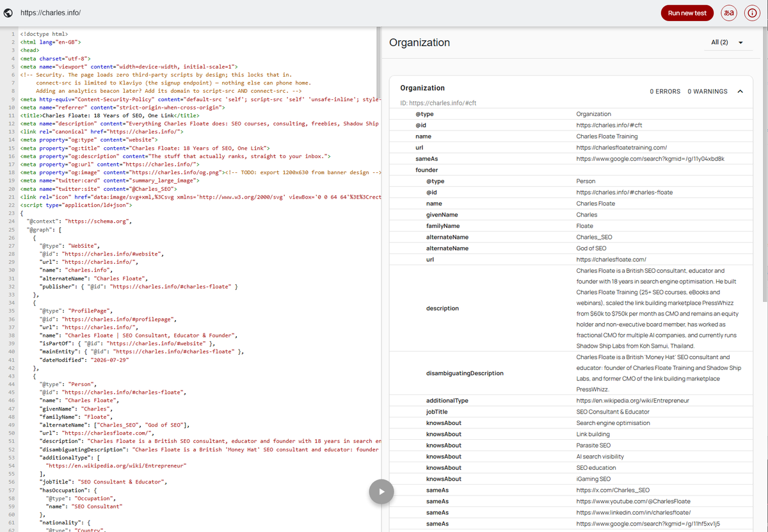Image resolution: width=768 pixels, height=532 pixels.
Task: Click the "@type": "ProfilePage" code line
Action: [76, 312]
